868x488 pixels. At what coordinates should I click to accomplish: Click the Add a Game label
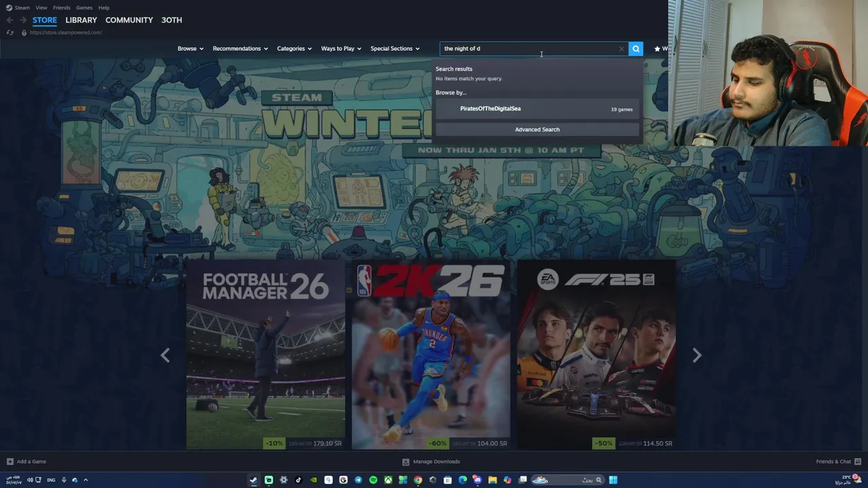[x=31, y=462]
